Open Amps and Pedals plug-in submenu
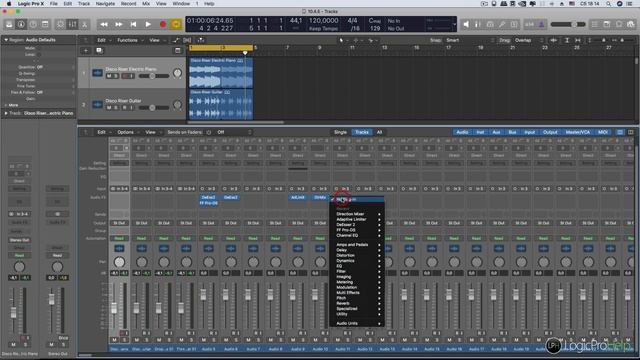 356,244
